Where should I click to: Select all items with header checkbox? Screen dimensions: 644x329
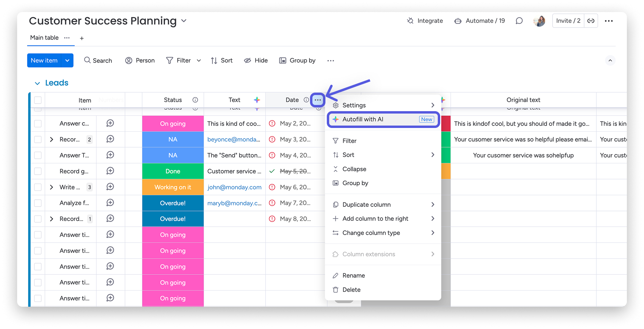(x=38, y=100)
